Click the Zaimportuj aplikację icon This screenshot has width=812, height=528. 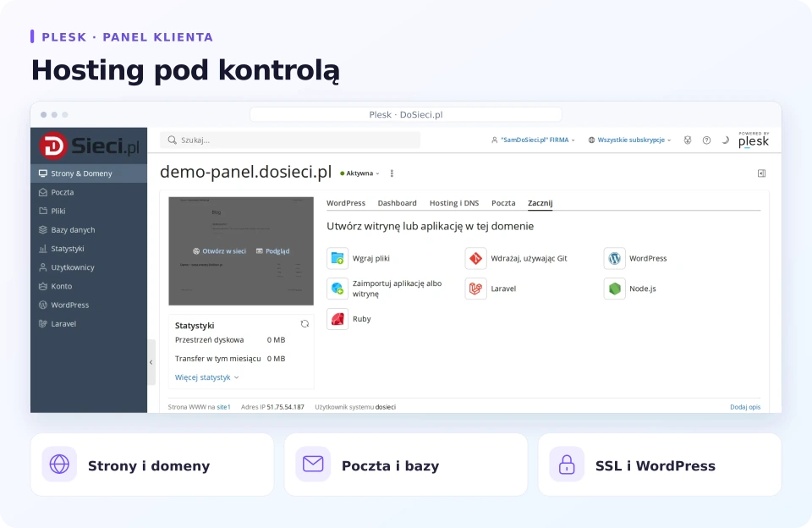[x=337, y=289]
